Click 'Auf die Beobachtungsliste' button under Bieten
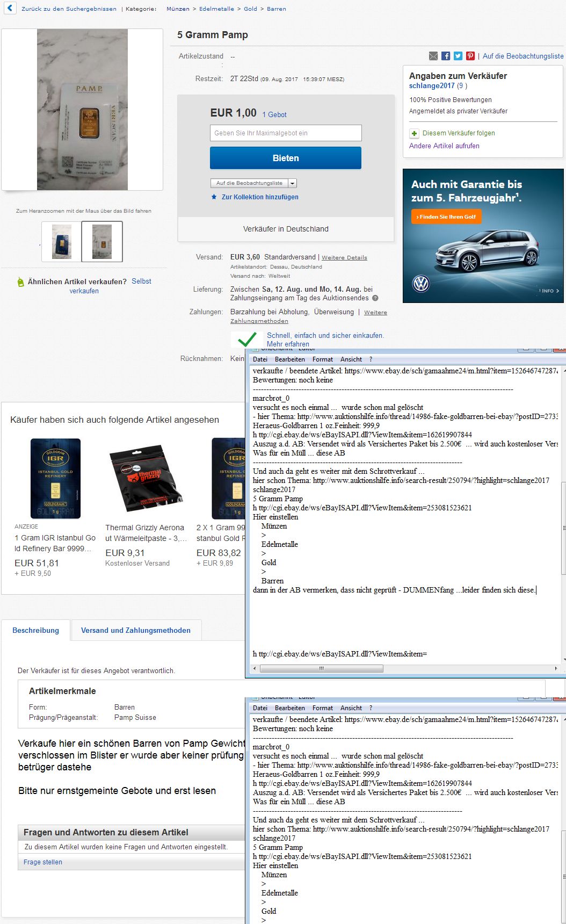The image size is (566, 924). tap(249, 183)
